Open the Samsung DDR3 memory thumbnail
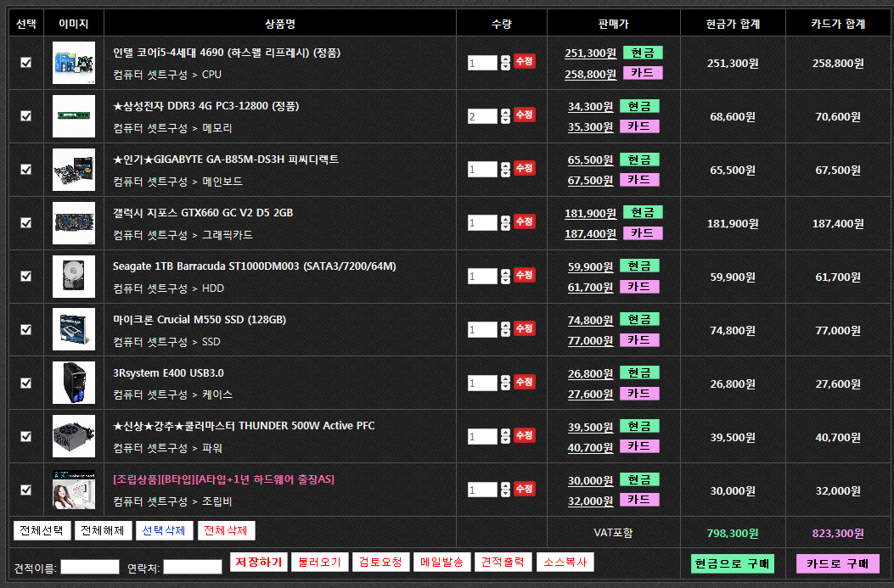This screenshot has width=894, height=588. pyautogui.click(x=74, y=116)
